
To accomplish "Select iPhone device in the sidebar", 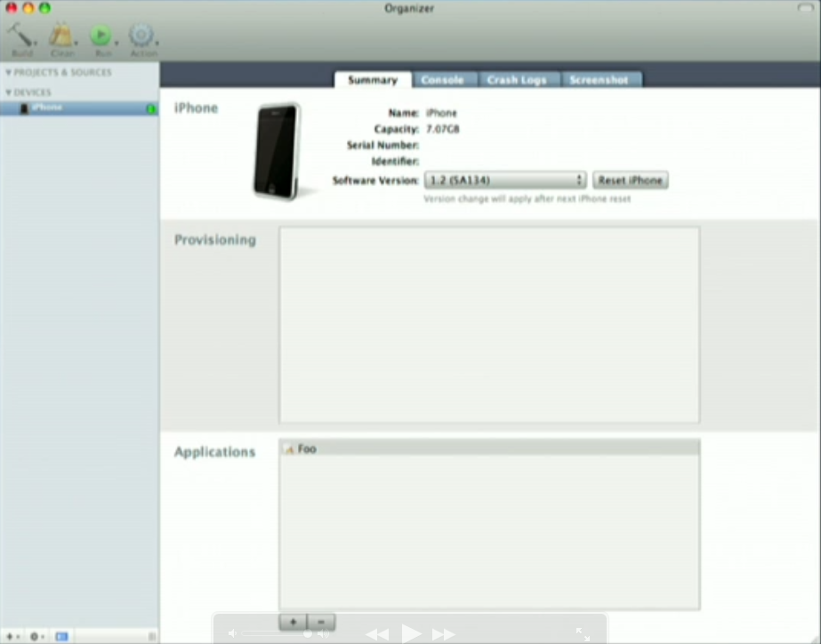I will (x=47, y=108).
